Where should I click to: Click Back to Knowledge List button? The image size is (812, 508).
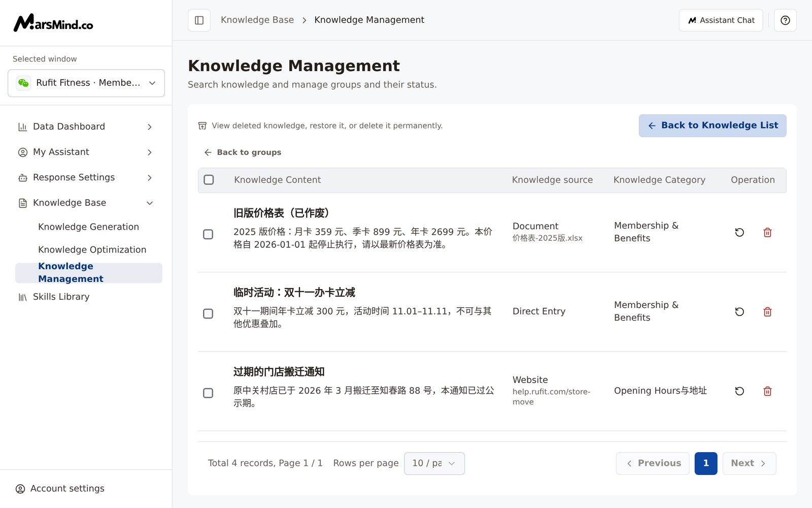(713, 125)
